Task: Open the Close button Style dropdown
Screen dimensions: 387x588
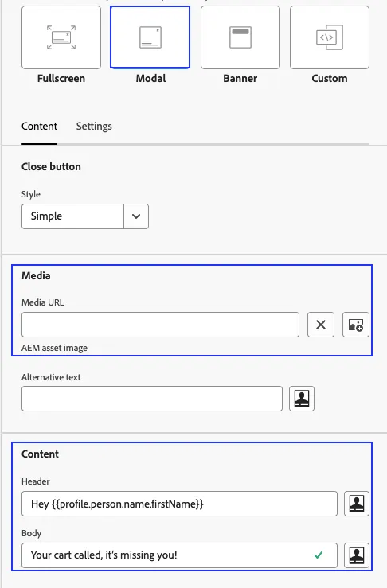Action: point(85,216)
